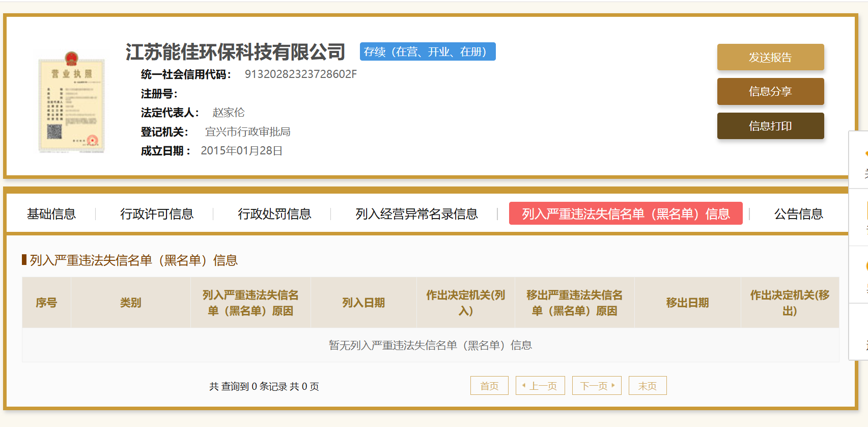Click registration authority 宜兴市行政审批局
The height and width of the screenshot is (427, 868).
coord(247,132)
